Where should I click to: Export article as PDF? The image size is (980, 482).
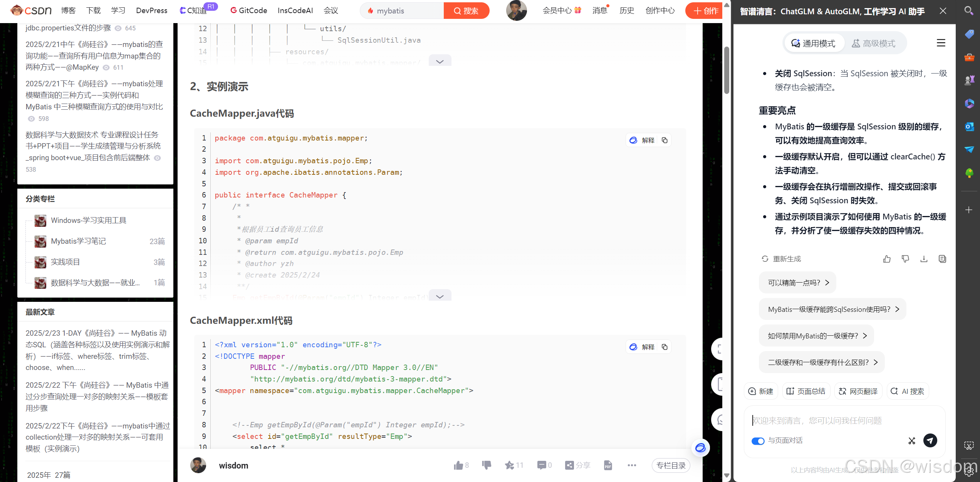(x=608, y=465)
